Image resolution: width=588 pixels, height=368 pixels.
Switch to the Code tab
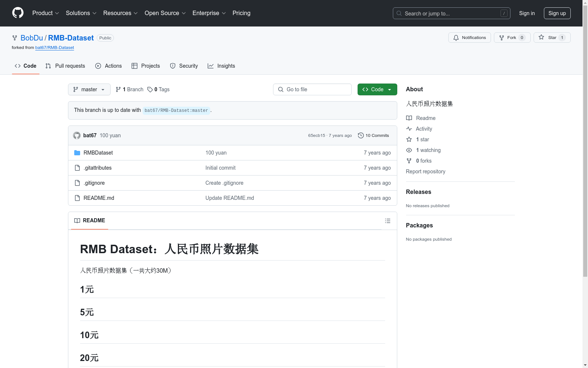[26, 66]
